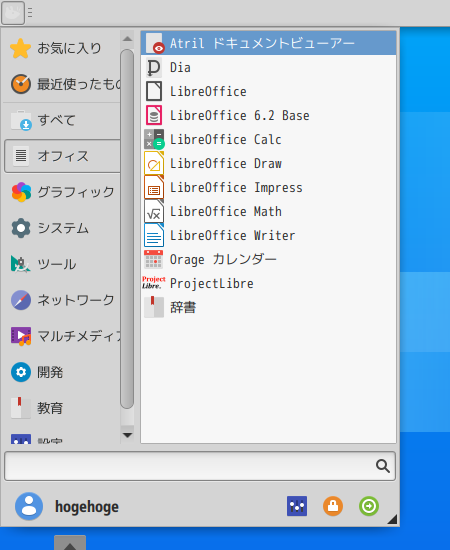Select the 教育 education category
The width and height of the screenshot is (450, 550).
[x=62, y=408]
